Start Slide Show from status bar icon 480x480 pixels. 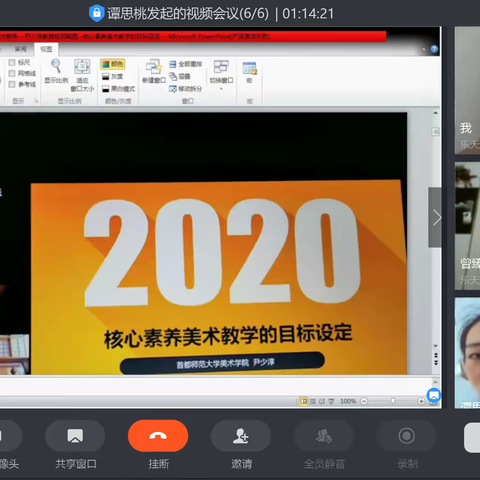(x=331, y=401)
